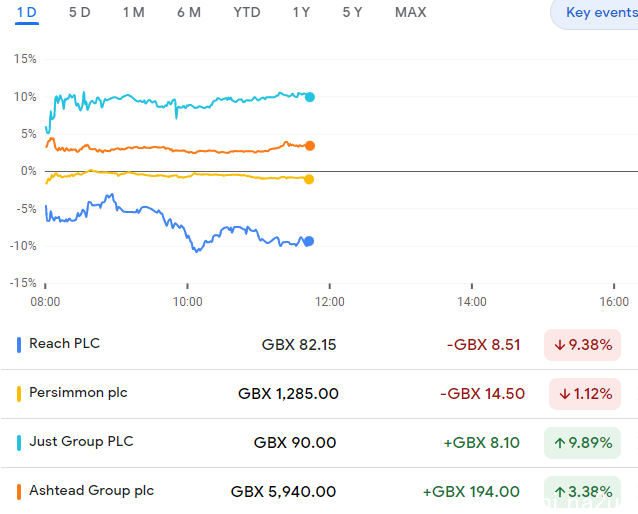The width and height of the screenshot is (638, 514).
Task: Open the Ashtead Group plc row
Action: (319, 491)
